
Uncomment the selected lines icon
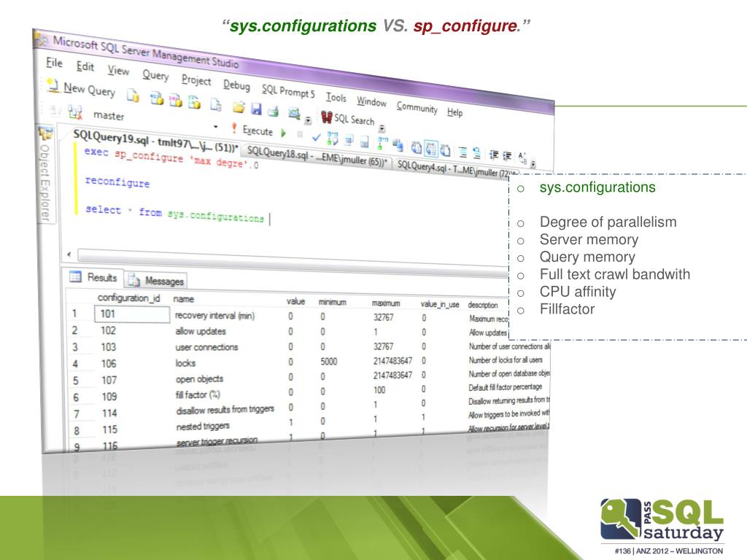point(476,153)
